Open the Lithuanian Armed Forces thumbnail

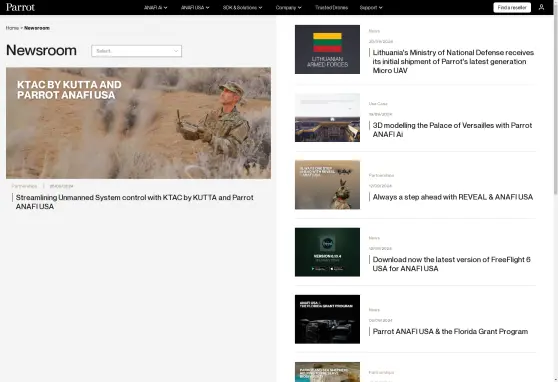[x=327, y=49]
